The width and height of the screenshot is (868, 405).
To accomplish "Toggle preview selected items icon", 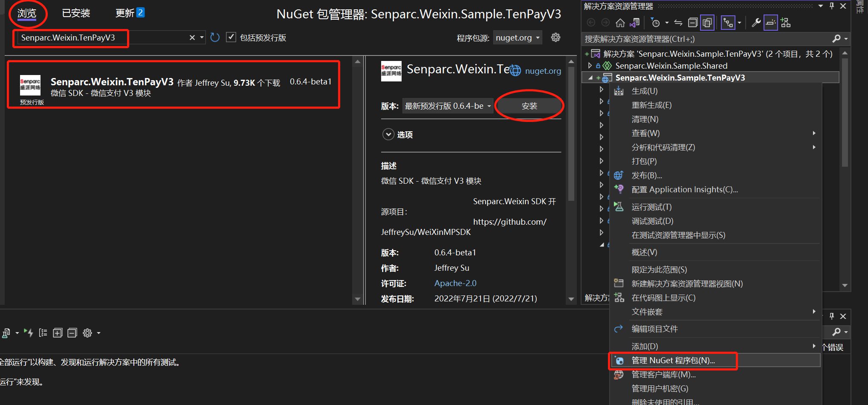I will click(x=770, y=23).
